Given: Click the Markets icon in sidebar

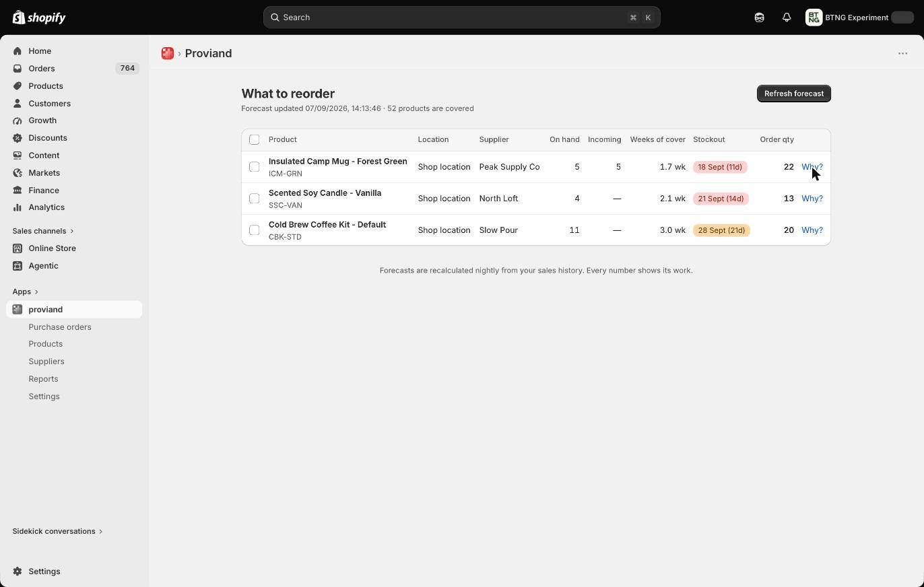Looking at the screenshot, I should pyautogui.click(x=18, y=173).
